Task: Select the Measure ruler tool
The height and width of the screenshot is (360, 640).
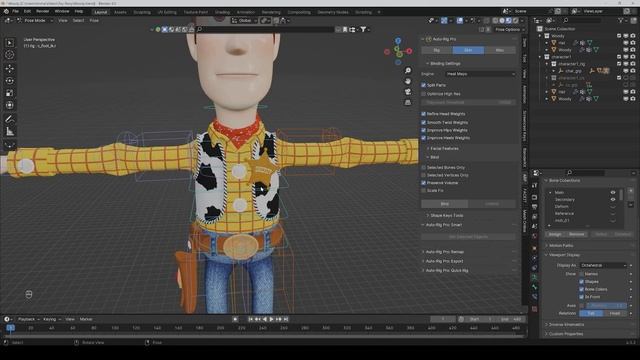Action: point(9,131)
